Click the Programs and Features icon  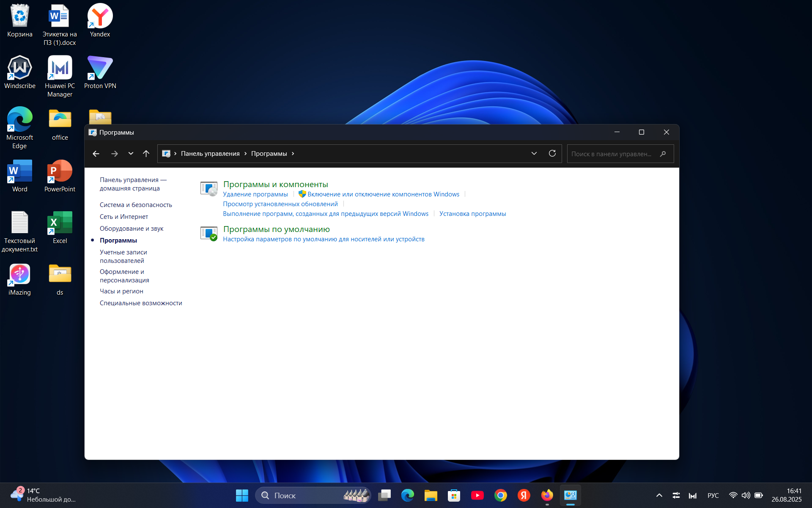208,188
